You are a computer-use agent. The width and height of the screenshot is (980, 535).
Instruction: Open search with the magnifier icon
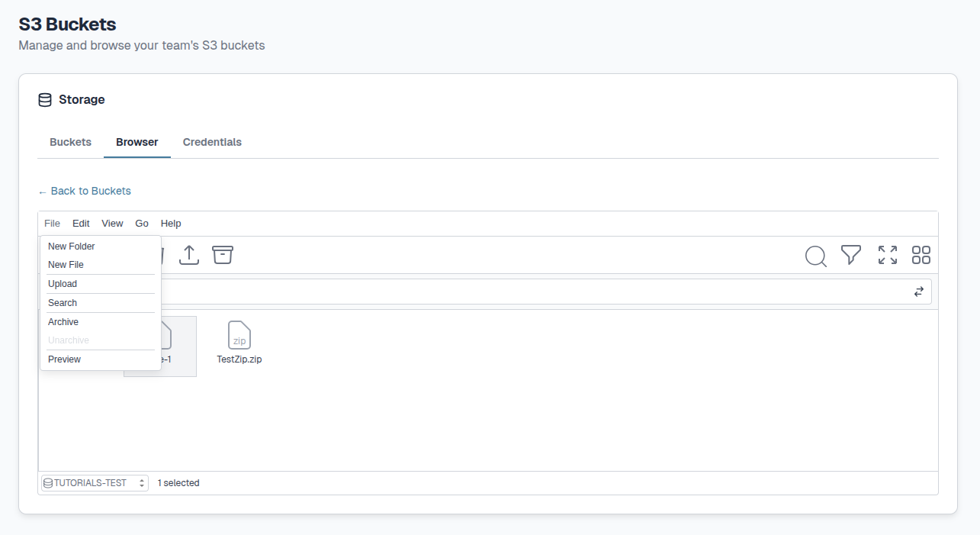point(815,256)
